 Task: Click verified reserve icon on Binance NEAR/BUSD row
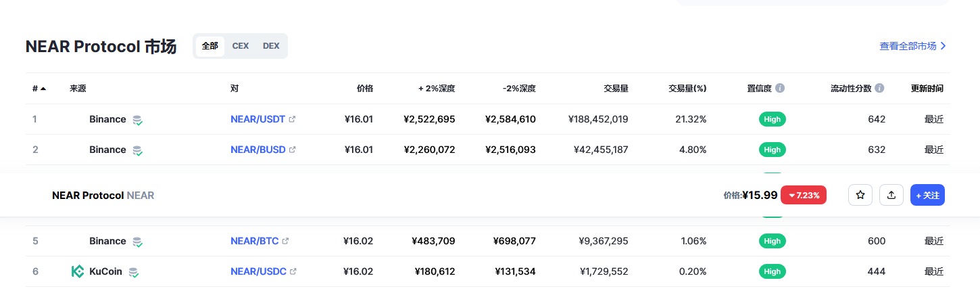click(x=137, y=150)
